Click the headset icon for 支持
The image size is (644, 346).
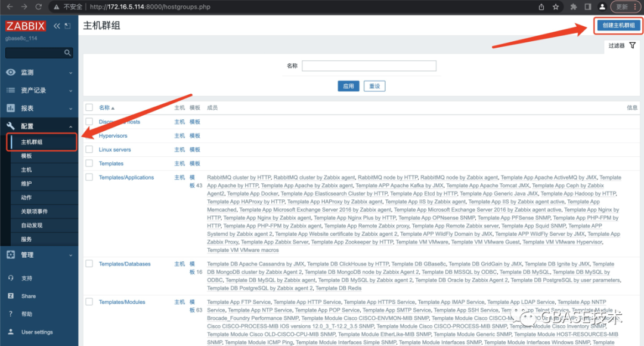coord(11,278)
